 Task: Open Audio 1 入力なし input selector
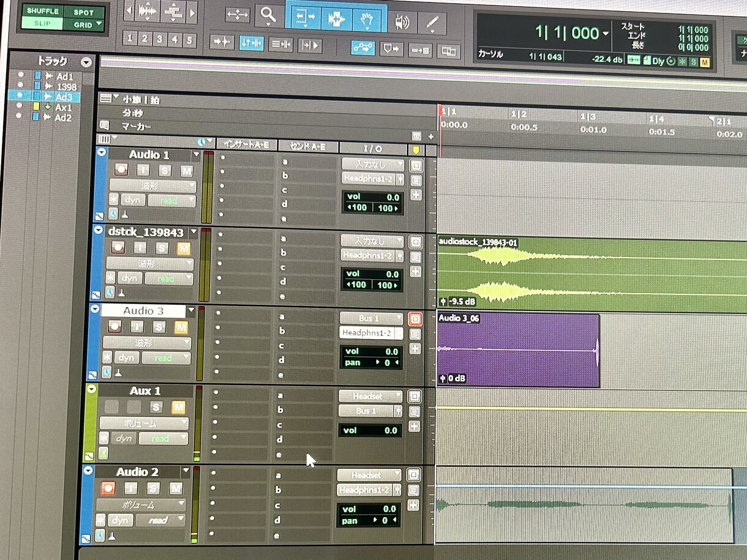373,164
